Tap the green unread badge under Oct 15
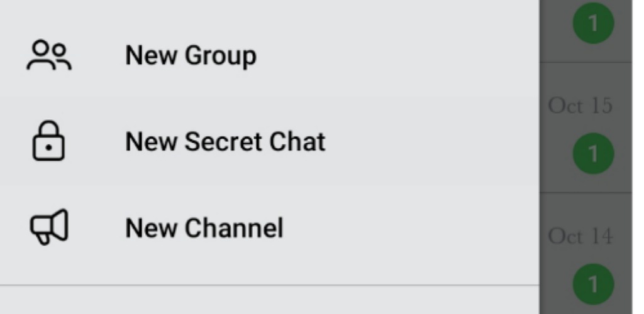 (593, 153)
